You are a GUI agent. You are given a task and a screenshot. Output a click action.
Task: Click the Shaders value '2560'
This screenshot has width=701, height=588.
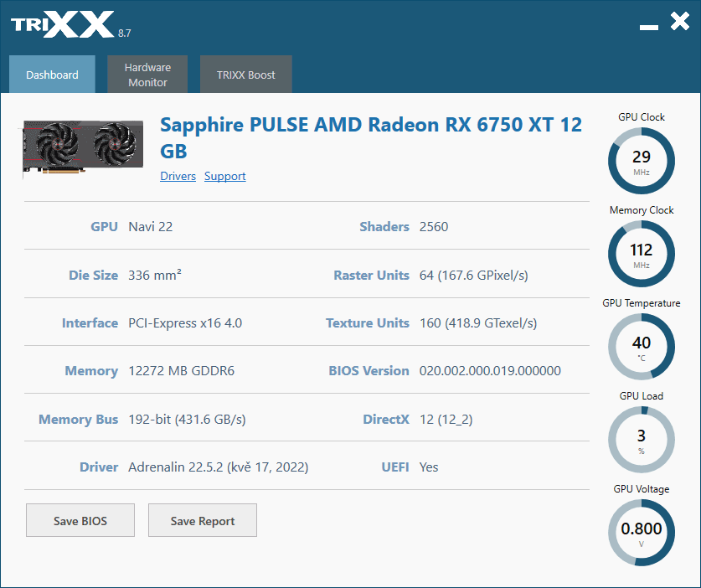pos(434,227)
